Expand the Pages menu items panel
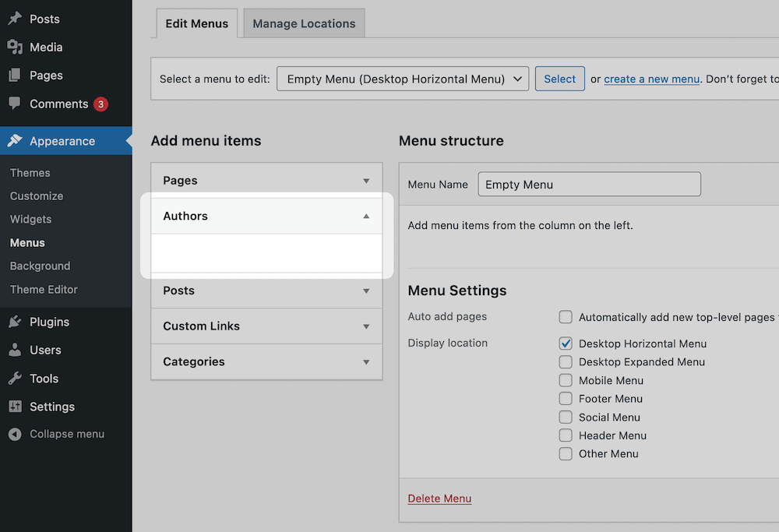 (x=366, y=181)
